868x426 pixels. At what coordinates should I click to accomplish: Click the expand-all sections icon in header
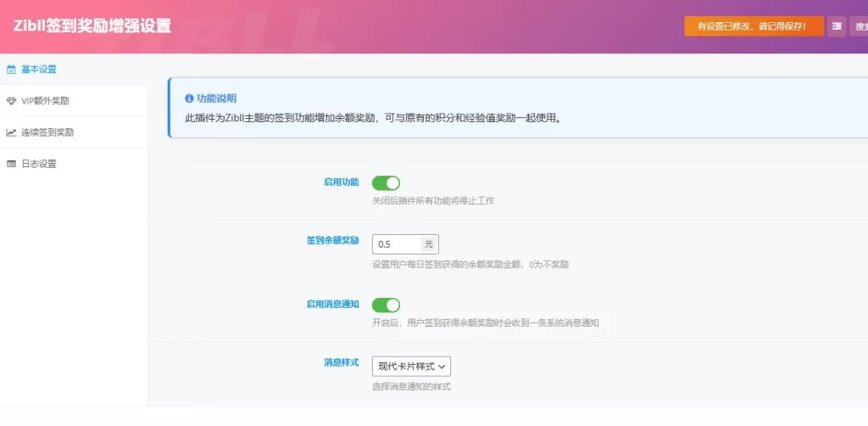tap(837, 26)
